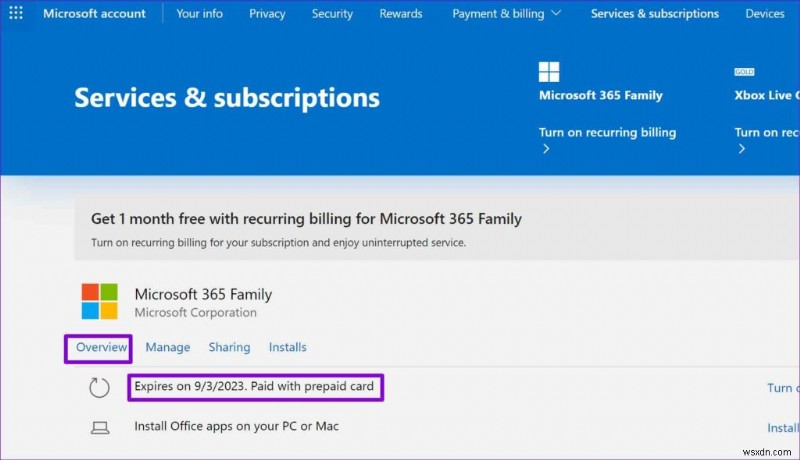Click Install Office apps on your PC or Mac

click(x=237, y=426)
